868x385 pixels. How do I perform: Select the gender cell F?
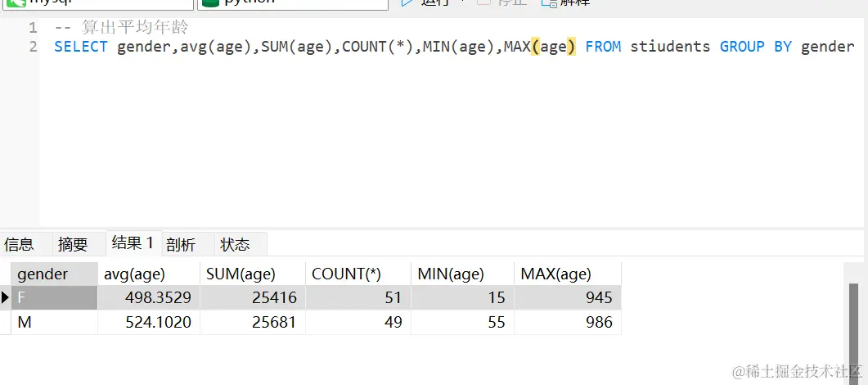click(x=54, y=298)
